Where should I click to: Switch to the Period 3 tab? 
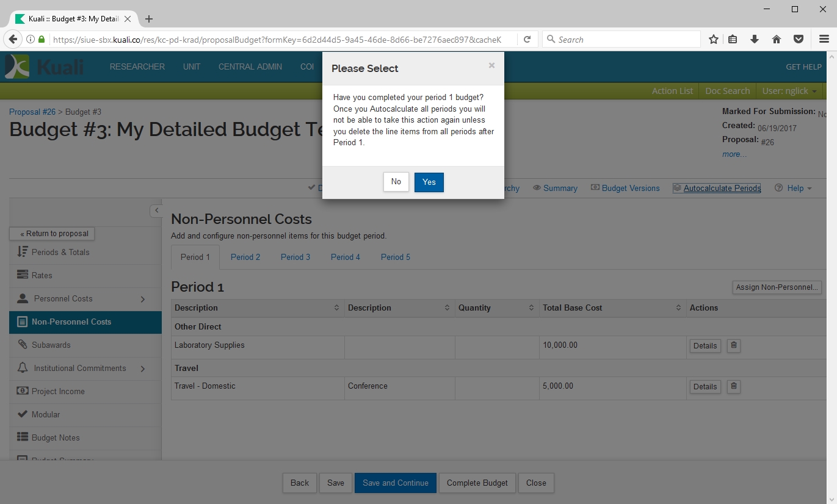tap(295, 257)
